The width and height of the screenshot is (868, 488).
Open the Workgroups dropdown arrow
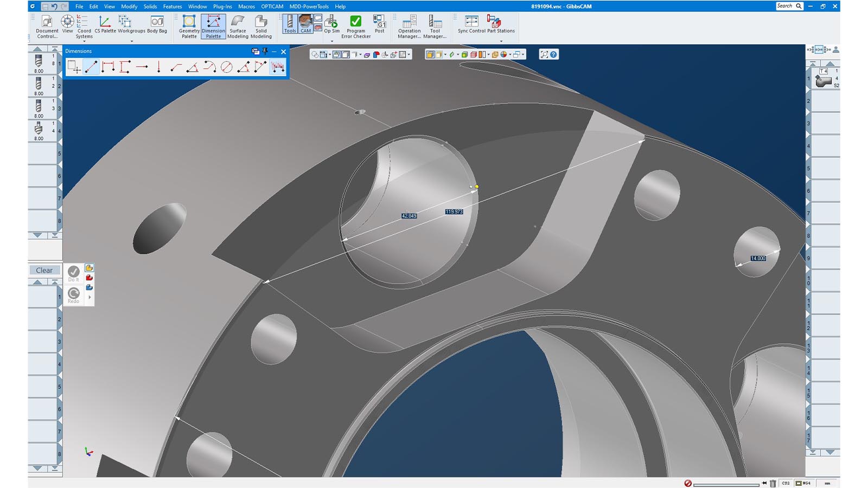click(131, 41)
